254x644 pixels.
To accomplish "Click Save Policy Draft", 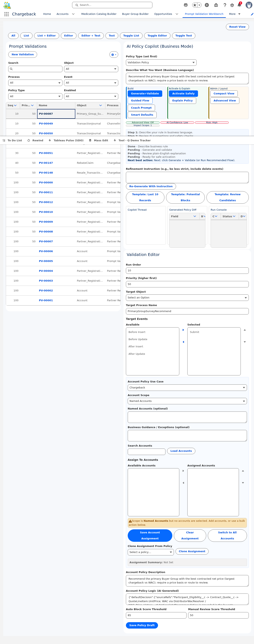I will coord(142,626).
